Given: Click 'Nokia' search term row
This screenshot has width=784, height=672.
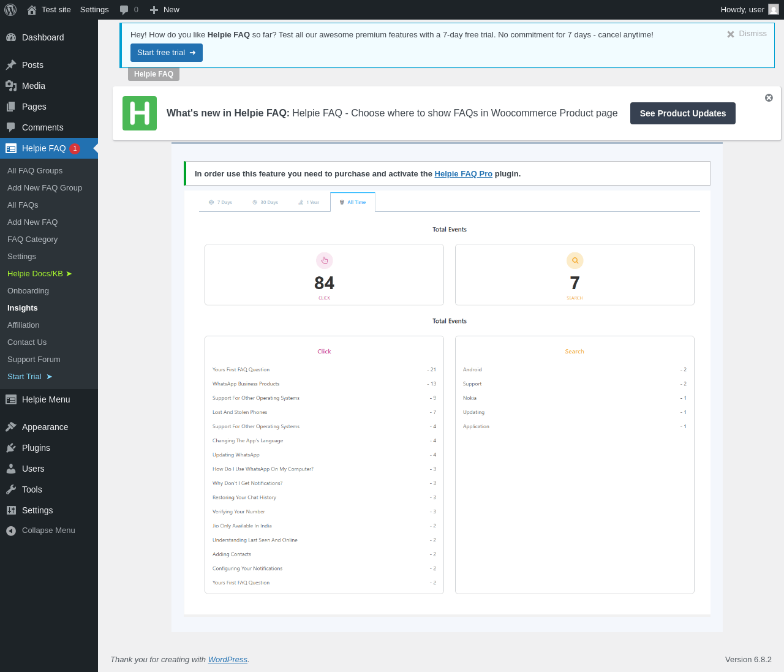Looking at the screenshot, I should tap(575, 398).
